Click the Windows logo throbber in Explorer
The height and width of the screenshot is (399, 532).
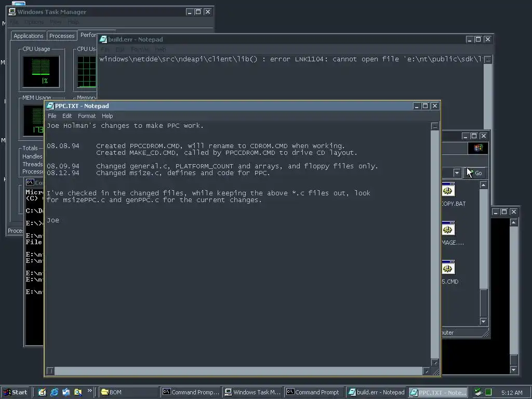tap(478, 148)
